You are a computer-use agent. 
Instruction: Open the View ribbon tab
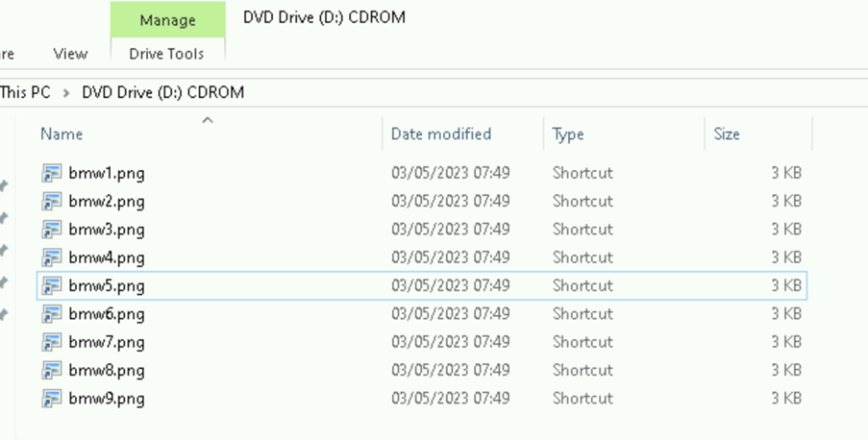point(70,54)
